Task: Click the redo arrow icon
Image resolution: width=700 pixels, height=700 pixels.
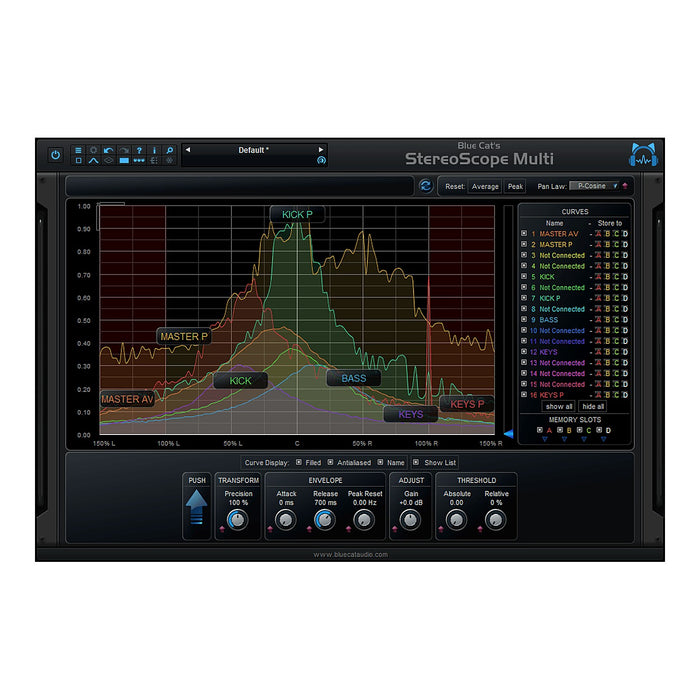Action: (x=124, y=150)
